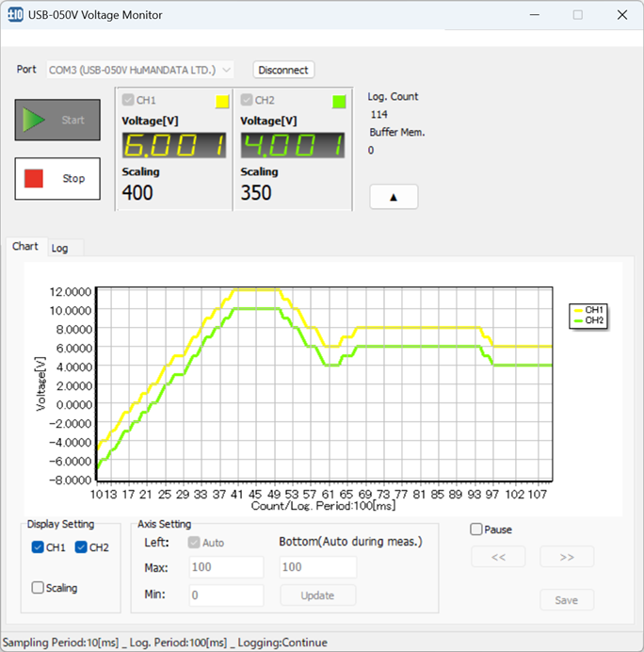This screenshot has width=644, height=652.
Task: Click the Disconnect button
Action: click(283, 70)
